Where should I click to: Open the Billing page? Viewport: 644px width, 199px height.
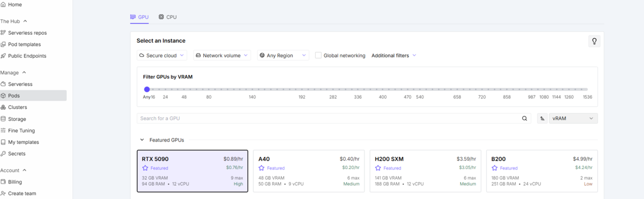tap(15, 182)
